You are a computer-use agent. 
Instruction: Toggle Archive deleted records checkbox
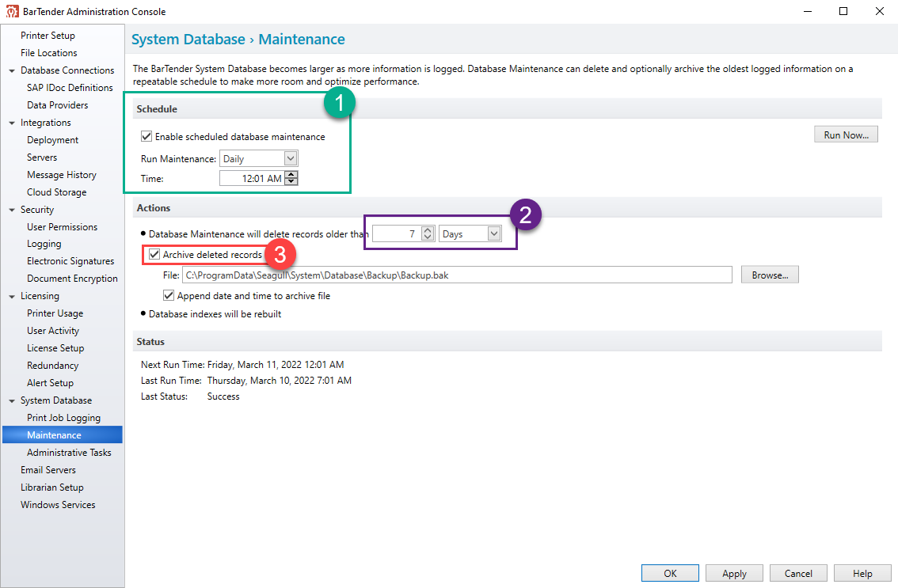pyautogui.click(x=154, y=254)
